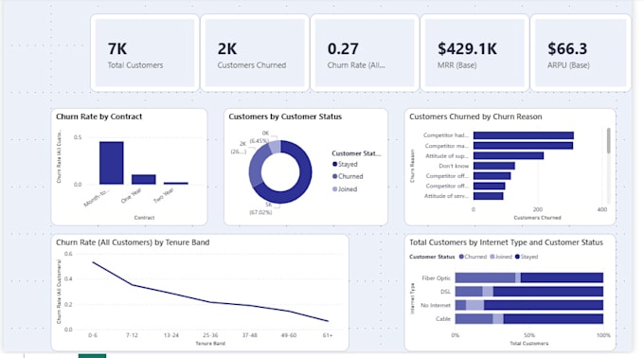The height and width of the screenshot is (358, 644).
Task: Click the '0-6' tenure band label
Action: pos(93,335)
